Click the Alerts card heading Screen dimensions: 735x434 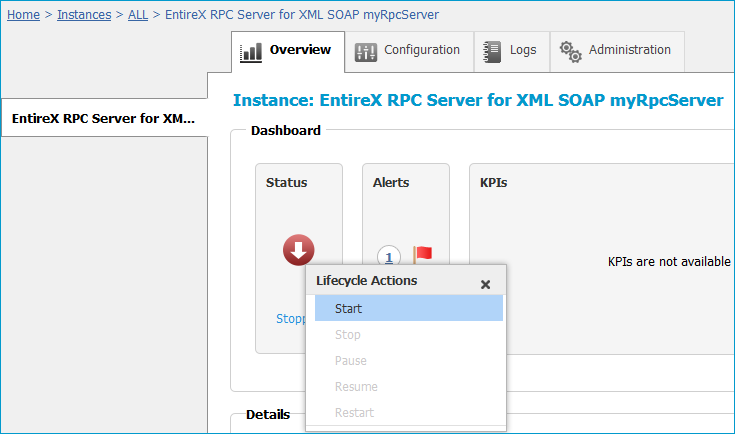coord(391,182)
